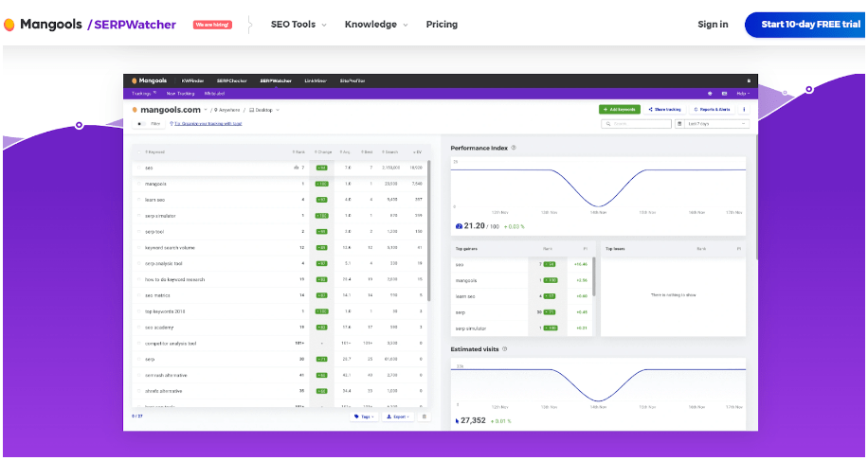Click the 'We are hiring!' badge
868x461 pixels.
tap(212, 25)
